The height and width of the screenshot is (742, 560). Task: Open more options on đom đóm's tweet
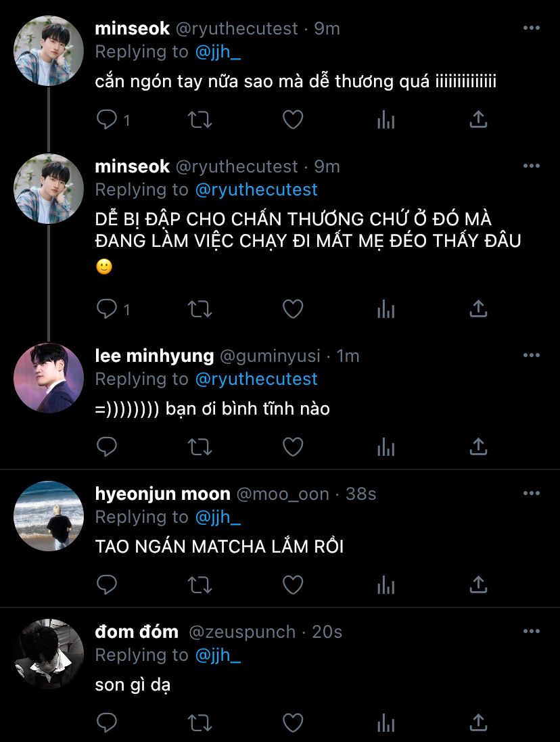point(531,631)
